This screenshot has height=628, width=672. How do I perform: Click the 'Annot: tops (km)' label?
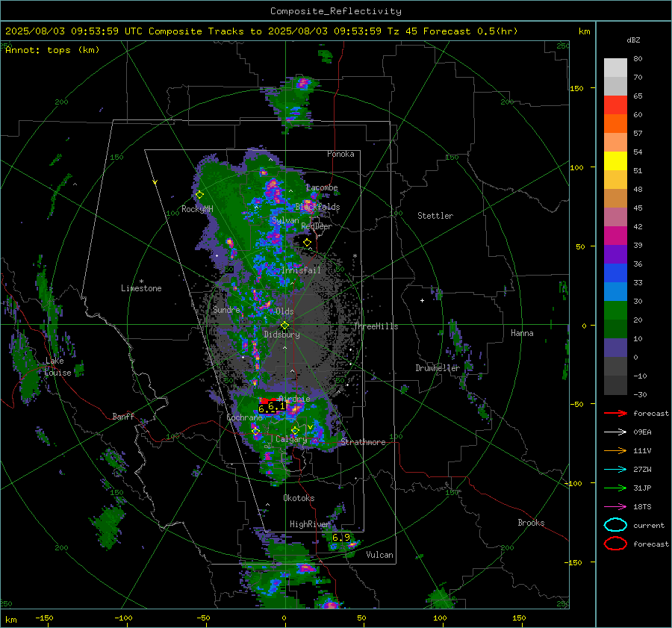point(52,50)
